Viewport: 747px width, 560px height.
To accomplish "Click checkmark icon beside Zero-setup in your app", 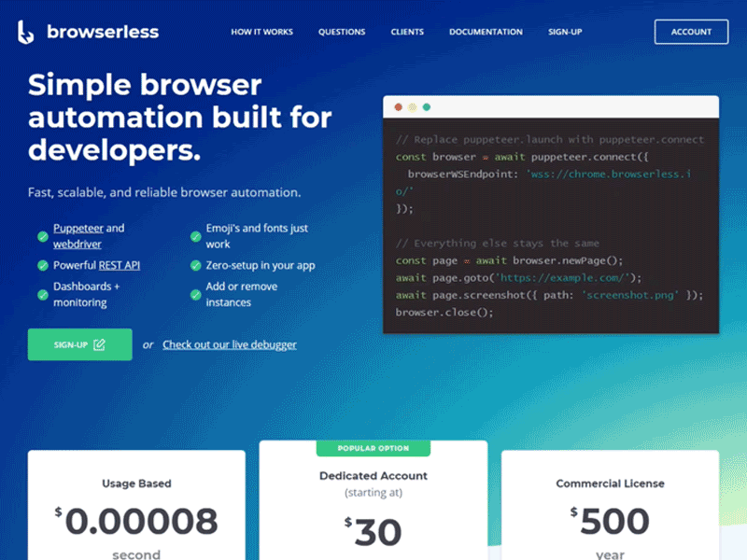I will tap(195, 265).
